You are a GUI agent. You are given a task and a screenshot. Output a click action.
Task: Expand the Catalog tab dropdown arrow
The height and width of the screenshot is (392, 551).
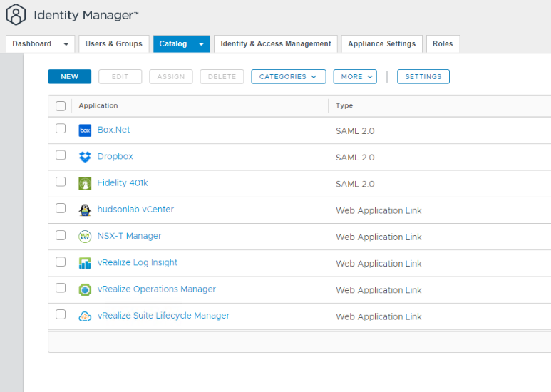click(x=201, y=44)
